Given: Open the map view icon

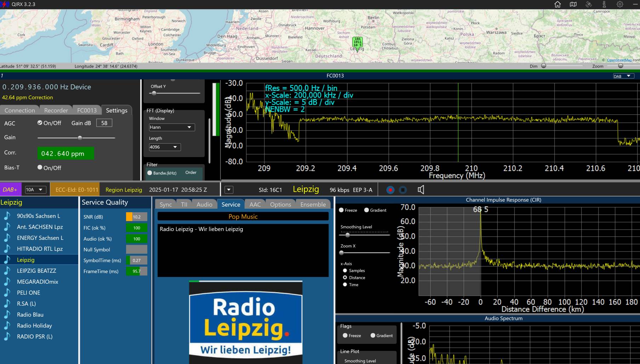Looking at the screenshot, I should pyautogui.click(x=573, y=4).
